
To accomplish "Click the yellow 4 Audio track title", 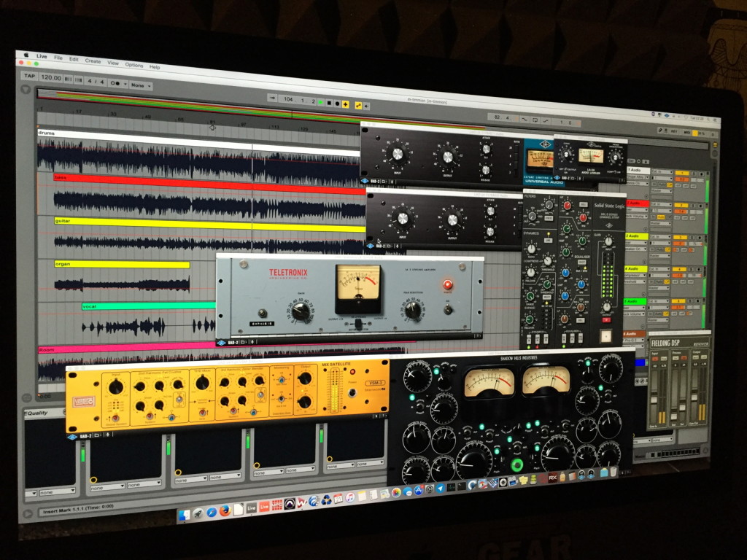I will [635, 269].
